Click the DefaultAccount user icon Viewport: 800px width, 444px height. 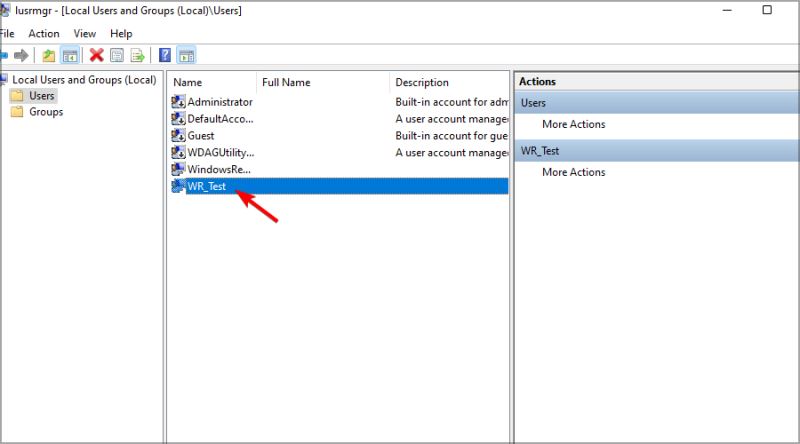coord(178,118)
